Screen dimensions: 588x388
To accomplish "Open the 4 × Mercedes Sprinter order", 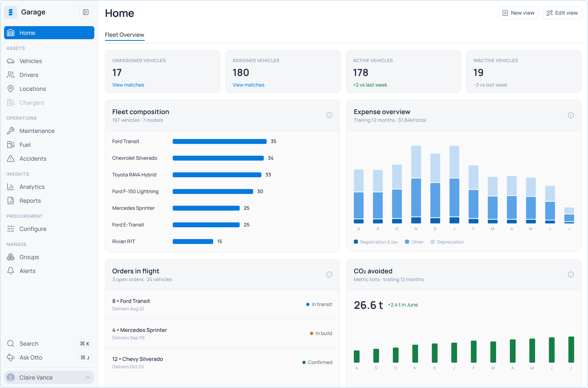I will click(222, 334).
